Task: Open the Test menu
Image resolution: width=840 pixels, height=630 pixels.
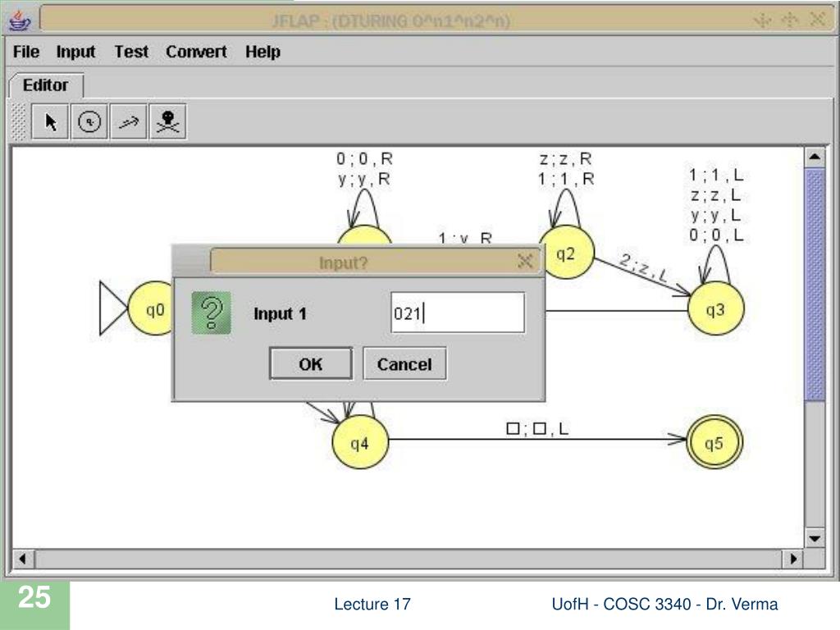Action: (x=131, y=52)
